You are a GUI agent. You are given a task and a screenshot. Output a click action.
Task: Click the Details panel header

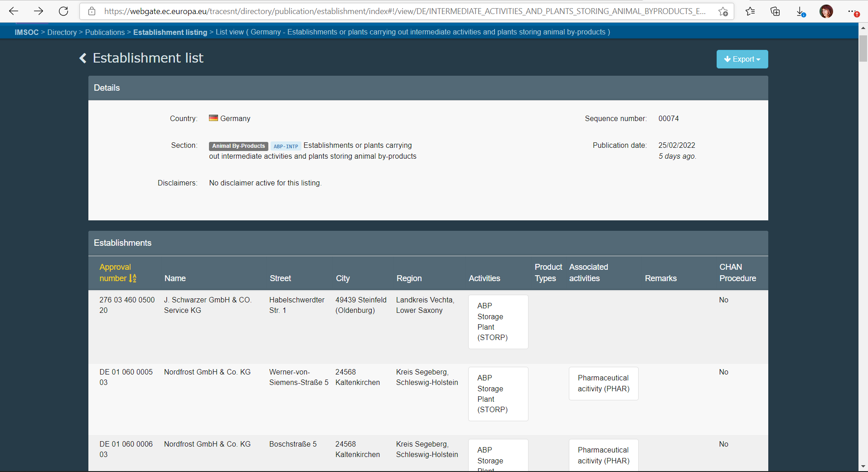(x=428, y=88)
